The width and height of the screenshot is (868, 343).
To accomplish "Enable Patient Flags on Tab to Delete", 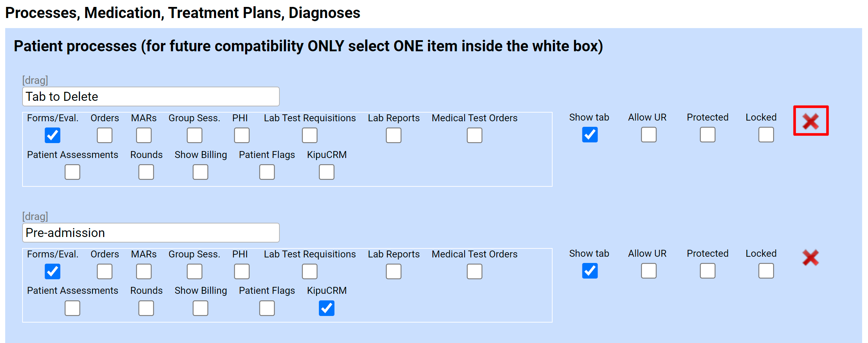I will (x=266, y=172).
